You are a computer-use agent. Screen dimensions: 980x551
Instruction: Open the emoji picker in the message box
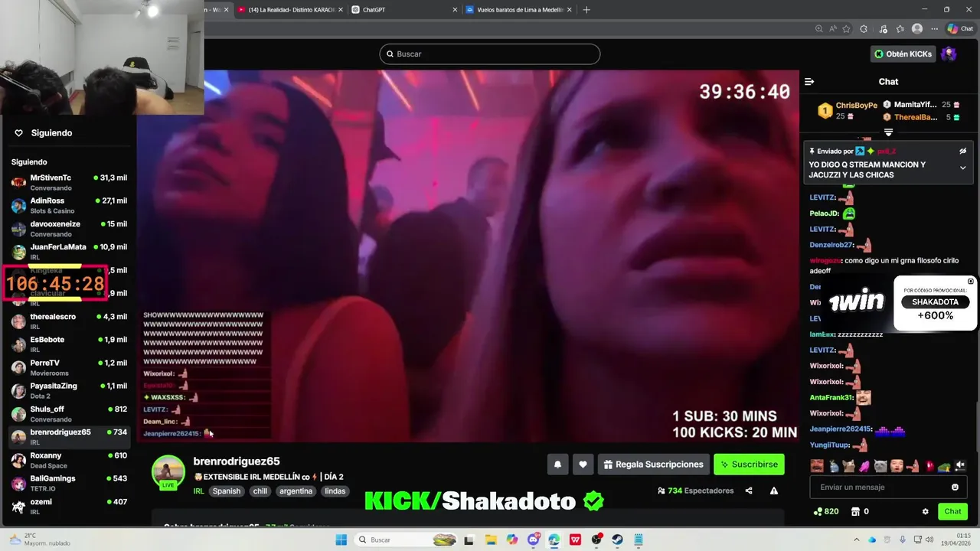point(955,487)
